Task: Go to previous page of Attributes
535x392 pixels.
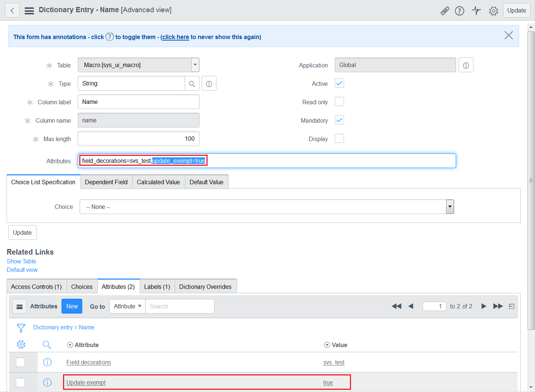Action: pyautogui.click(x=411, y=306)
